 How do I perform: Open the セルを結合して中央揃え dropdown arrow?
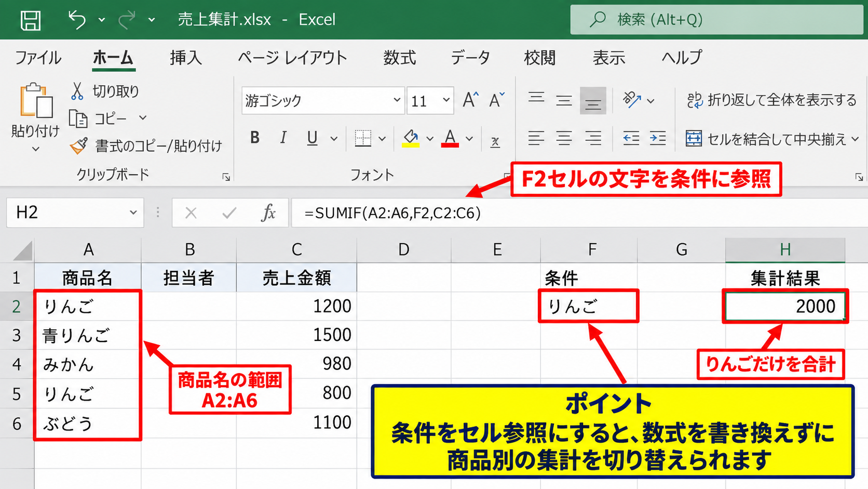click(x=856, y=139)
